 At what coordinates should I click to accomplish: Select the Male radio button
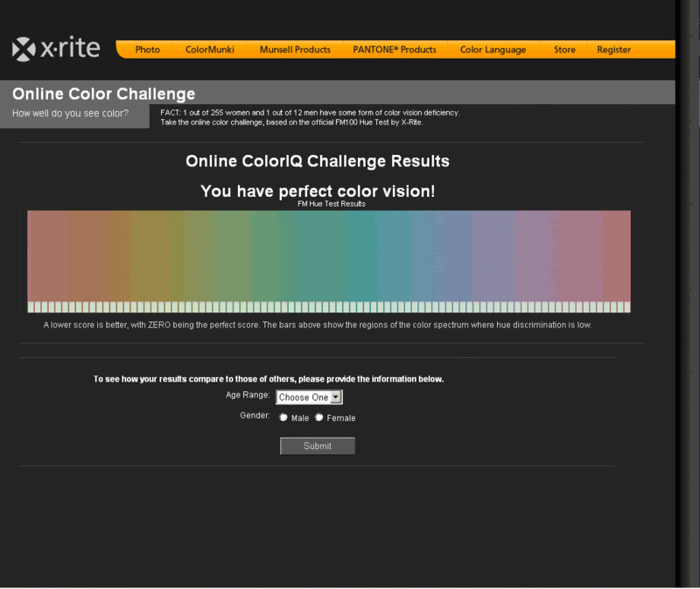pos(283,417)
